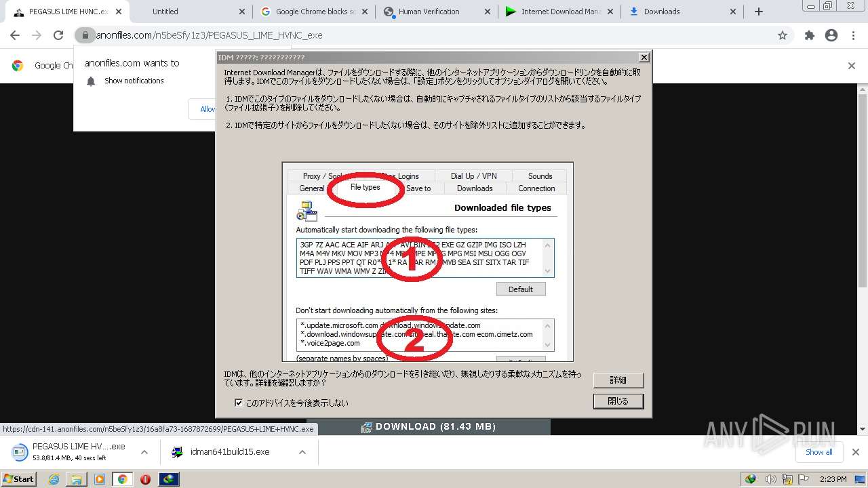Click Show all downloads button
Viewport: 868px width, 488px height.
(819, 452)
